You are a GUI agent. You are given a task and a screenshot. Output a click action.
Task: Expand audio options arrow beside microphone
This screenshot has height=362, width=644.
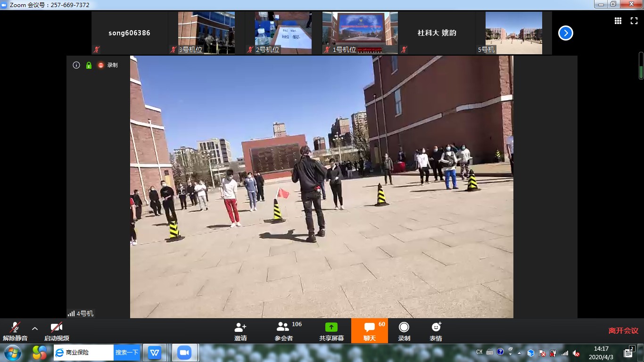pyautogui.click(x=34, y=329)
